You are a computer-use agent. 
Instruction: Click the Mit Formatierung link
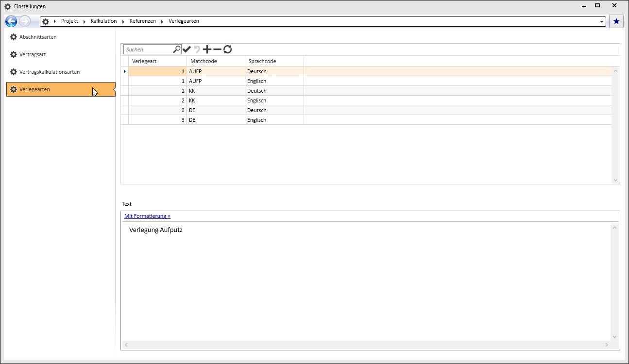tap(147, 216)
